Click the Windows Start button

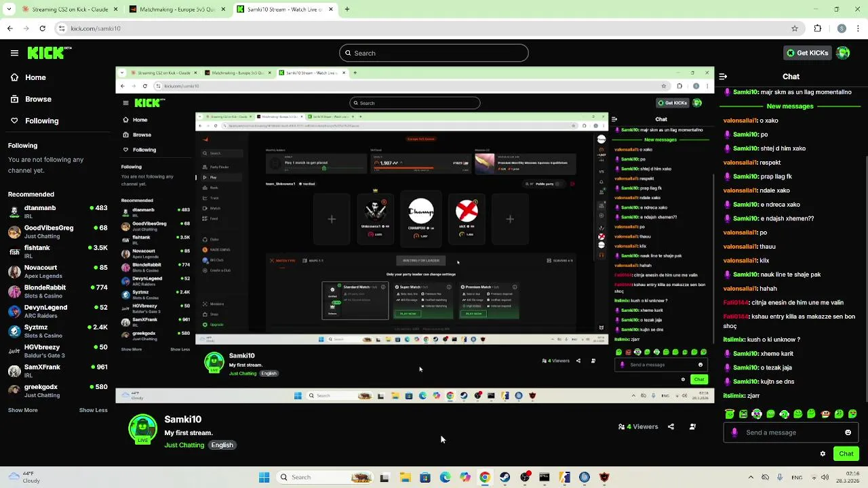(264, 477)
